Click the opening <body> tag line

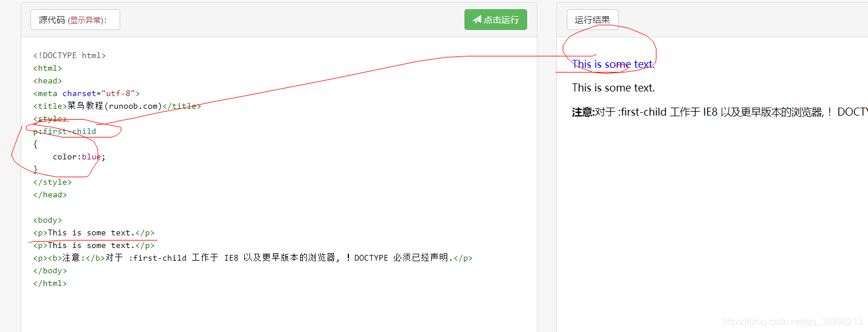(48, 220)
